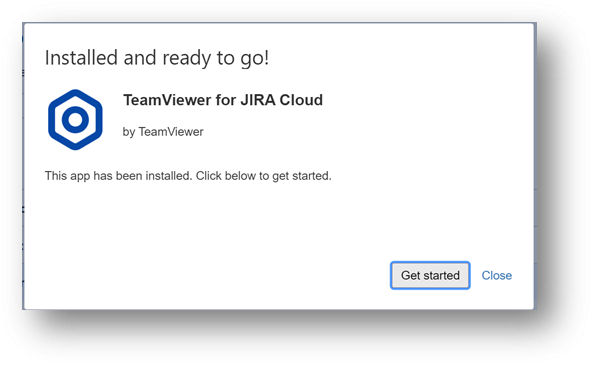Click the 'TeamViewer' name after 'by'
Viewport: 592px width, 365px height.
click(171, 132)
